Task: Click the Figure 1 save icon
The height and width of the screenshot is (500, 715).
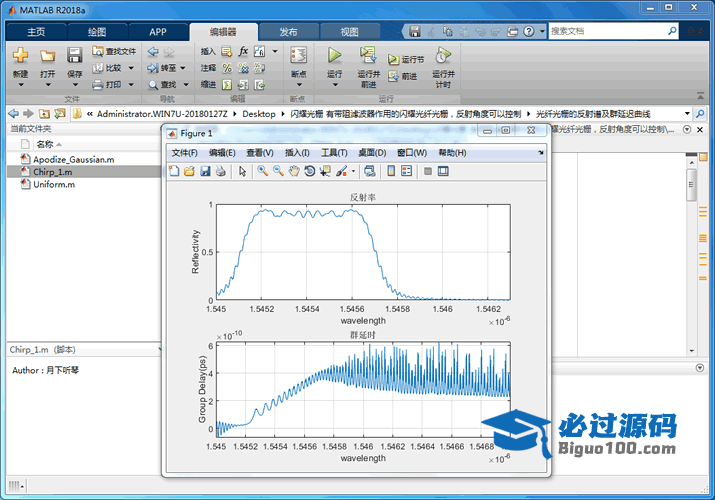Action: [x=205, y=171]
